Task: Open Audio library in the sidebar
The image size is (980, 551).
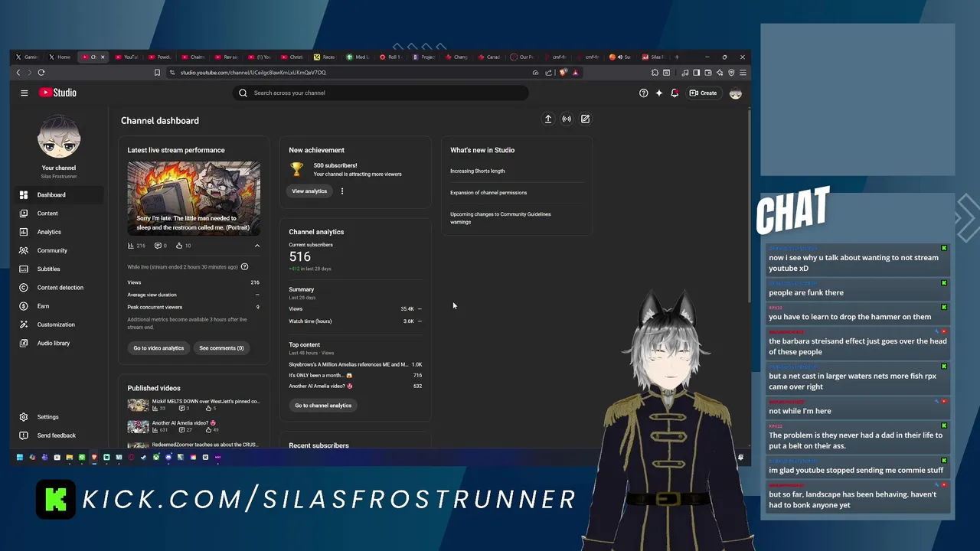Action: tap(57, 343)
